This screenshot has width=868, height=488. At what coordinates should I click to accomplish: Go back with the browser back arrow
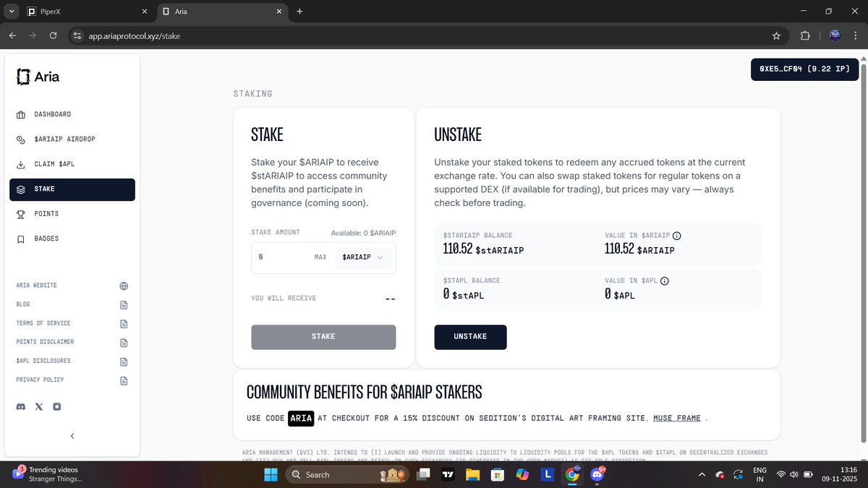pos(12,35)
